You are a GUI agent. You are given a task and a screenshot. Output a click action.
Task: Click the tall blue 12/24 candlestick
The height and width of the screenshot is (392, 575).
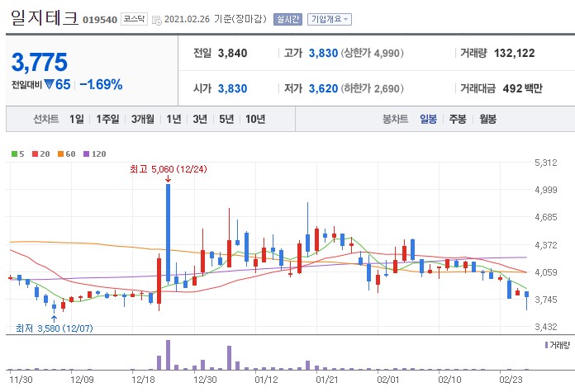click(x=168, y=233)
